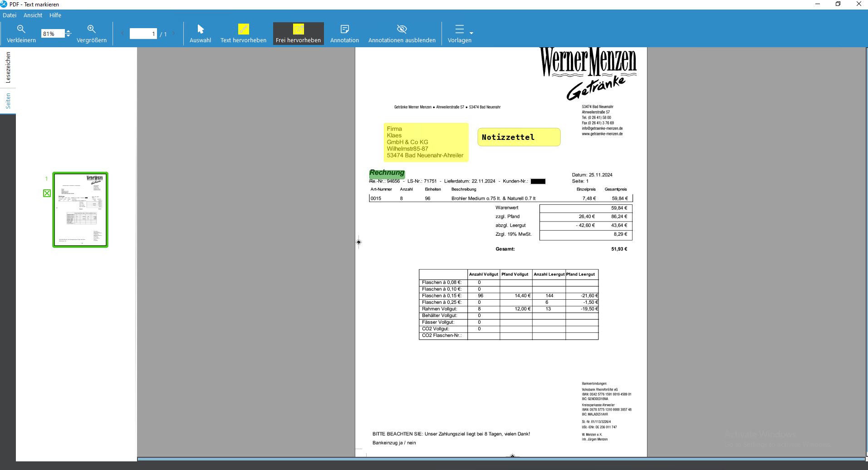Activate the Text hervorheben highlighter tool

tap(243, 30)
